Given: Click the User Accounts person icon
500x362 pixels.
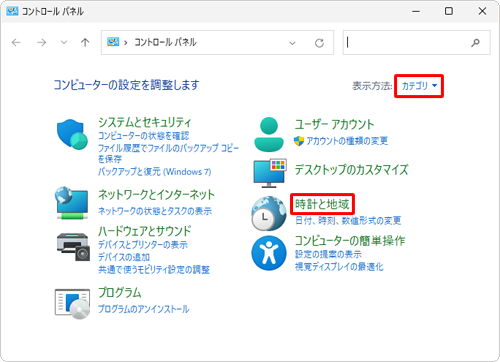Looking at the screenshot, I should (x=269, y=134).
